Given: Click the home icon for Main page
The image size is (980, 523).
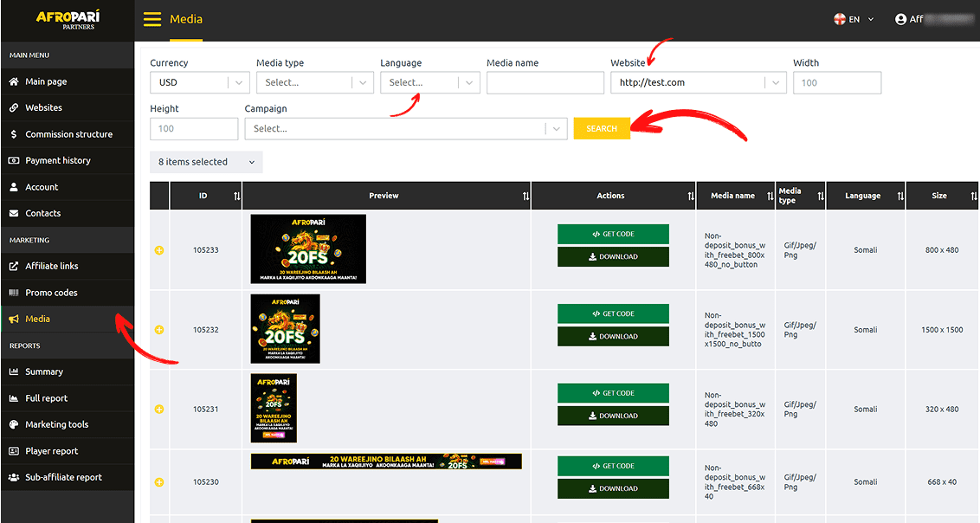Looking at the screenshot, I should pos(14,81).
